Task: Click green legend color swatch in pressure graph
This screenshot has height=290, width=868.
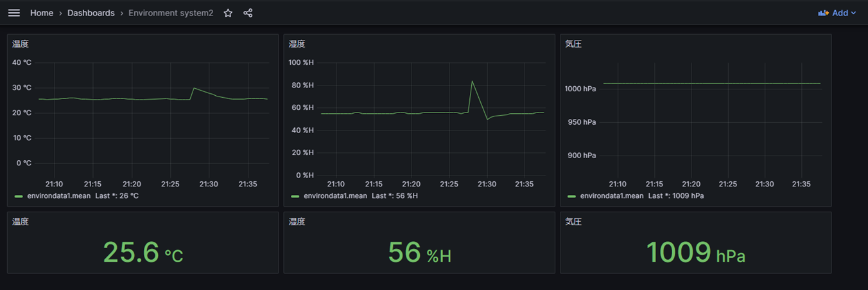Action: point(572,196)
